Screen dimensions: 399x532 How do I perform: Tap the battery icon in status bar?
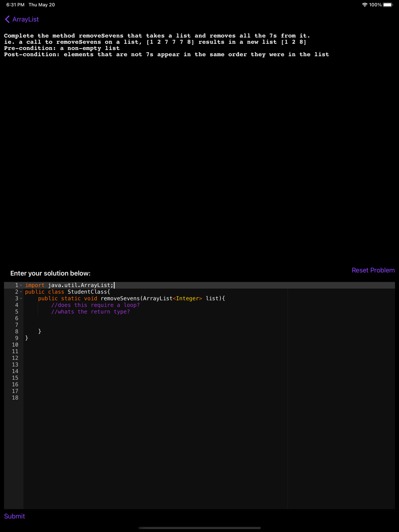(388, 5)
